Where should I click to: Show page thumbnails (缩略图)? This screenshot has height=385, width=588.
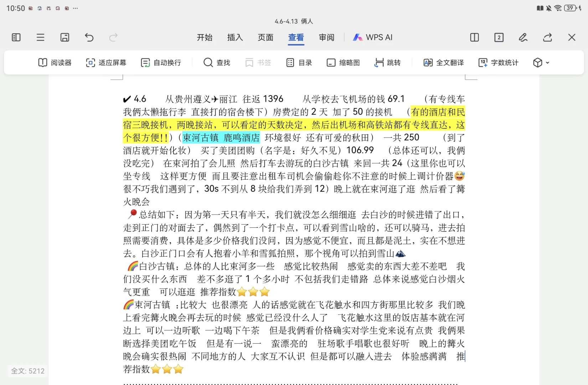[x=343, y=62]
